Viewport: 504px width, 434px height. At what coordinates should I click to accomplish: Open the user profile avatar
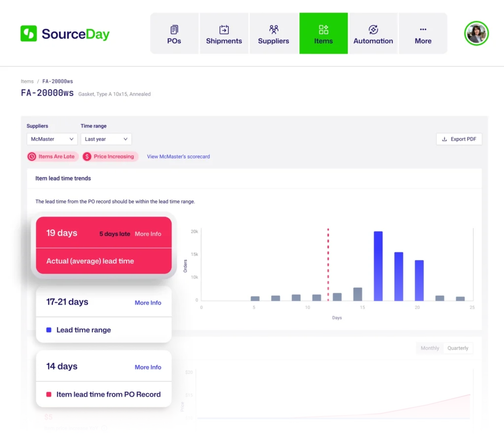coord(476,33)
